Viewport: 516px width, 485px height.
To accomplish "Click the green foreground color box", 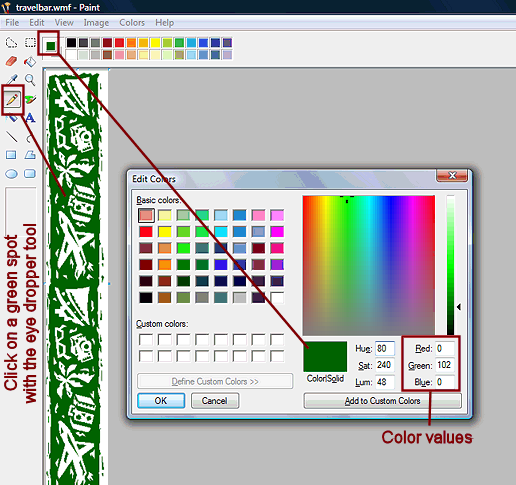I will click(x=51, y=46).
